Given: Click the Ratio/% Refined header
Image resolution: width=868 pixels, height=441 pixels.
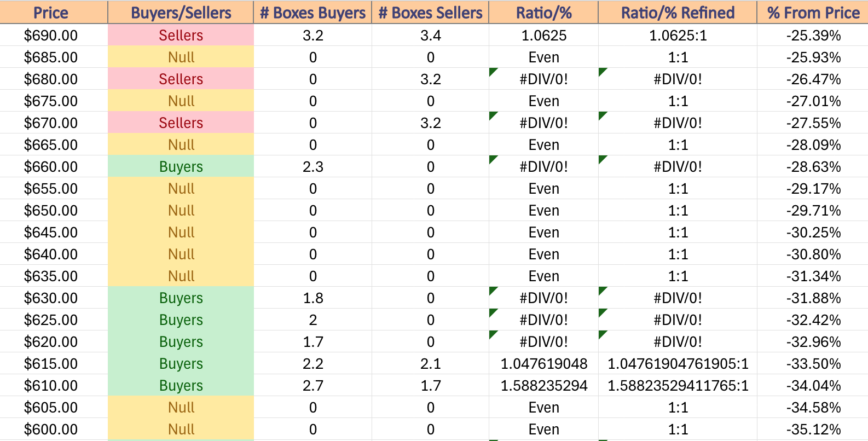Looking at the screenshot, I should 678,12.
